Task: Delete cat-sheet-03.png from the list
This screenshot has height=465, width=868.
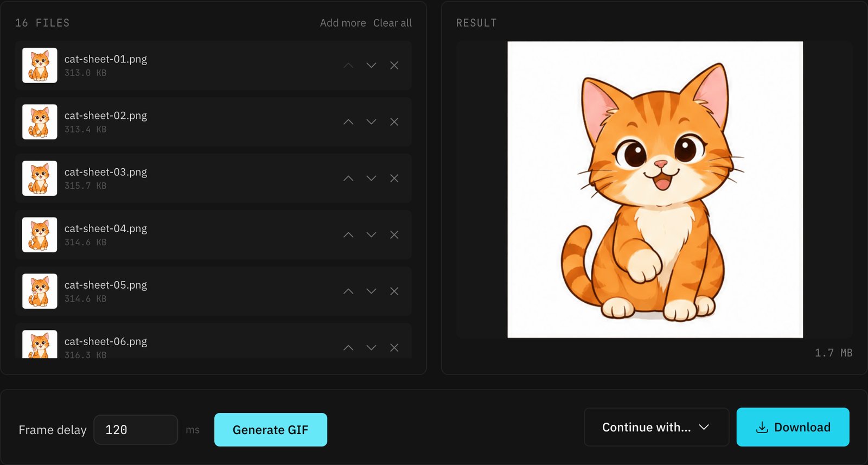Action: 394,178
